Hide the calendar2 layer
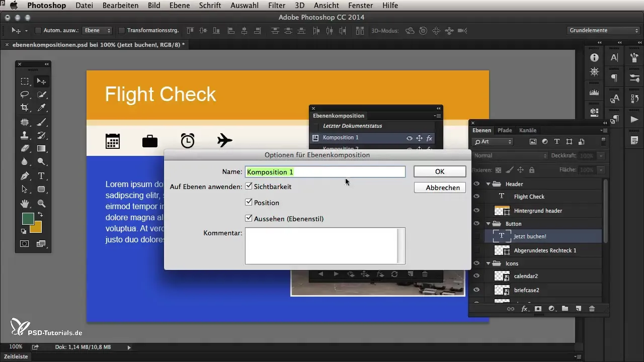Screen dimensions: 644x362 tap(476, 276)
